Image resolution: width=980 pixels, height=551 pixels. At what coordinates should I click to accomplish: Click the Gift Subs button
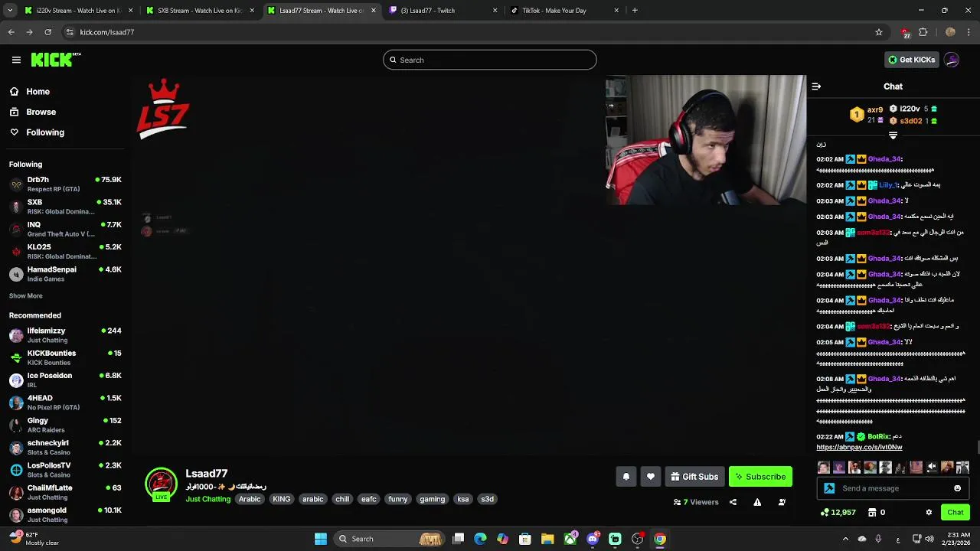(x=694, y=477)
